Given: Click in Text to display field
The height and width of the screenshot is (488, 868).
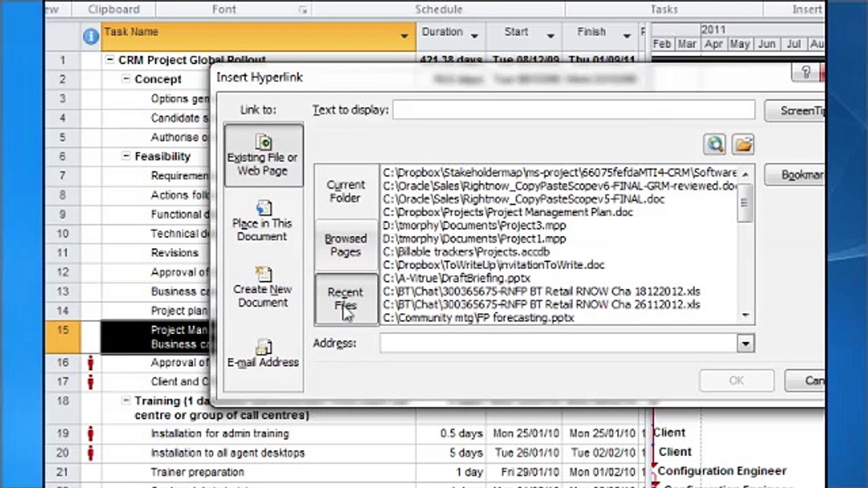Looking at the screenshot, I should (574, 110).
